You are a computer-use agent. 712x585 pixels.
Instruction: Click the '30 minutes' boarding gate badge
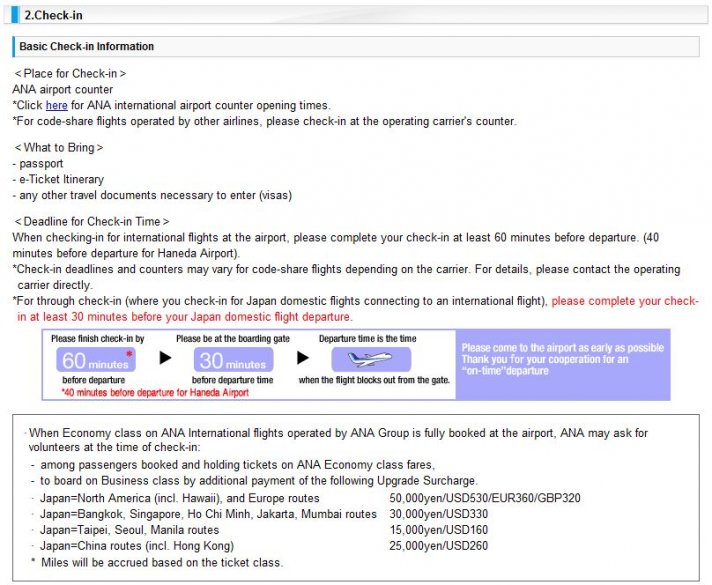[x=232, y=362]
